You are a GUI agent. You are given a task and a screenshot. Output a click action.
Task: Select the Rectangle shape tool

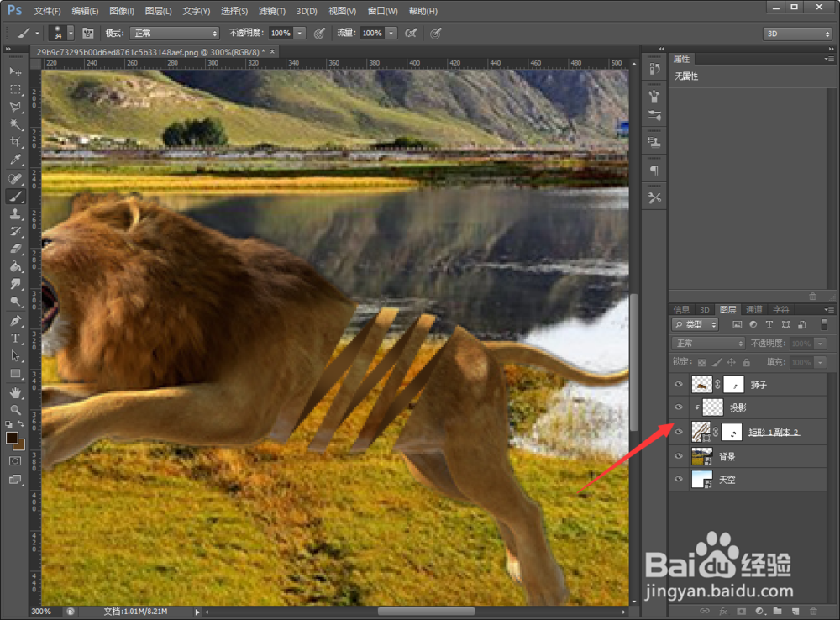coord(15,374)
